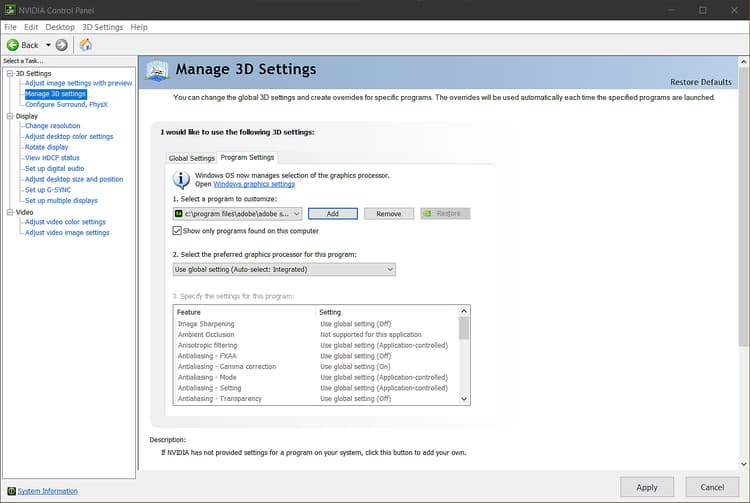Click the settings list scroll up arrow
This screenshot has width=750, height=503.
463,311
